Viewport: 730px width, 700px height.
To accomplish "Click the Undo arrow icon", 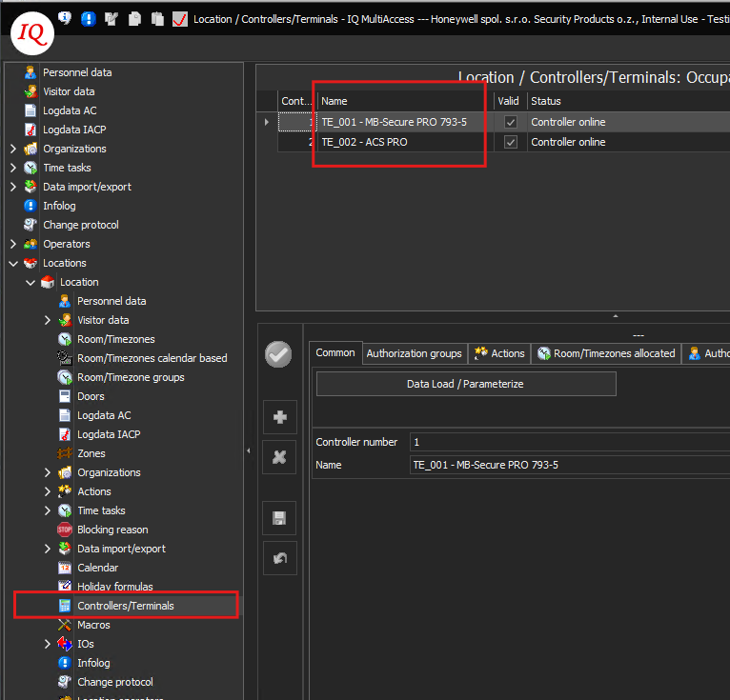I will 279,558.
